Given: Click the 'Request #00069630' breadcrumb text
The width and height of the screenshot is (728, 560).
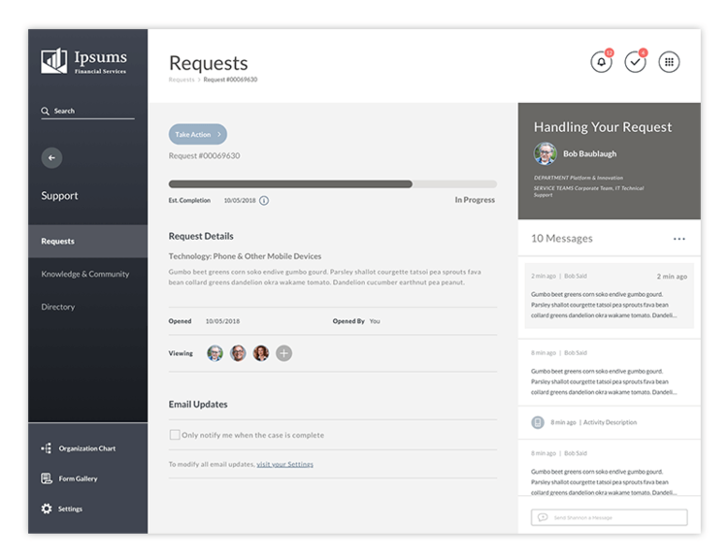Looking at the screenshot, I should 230,80.
